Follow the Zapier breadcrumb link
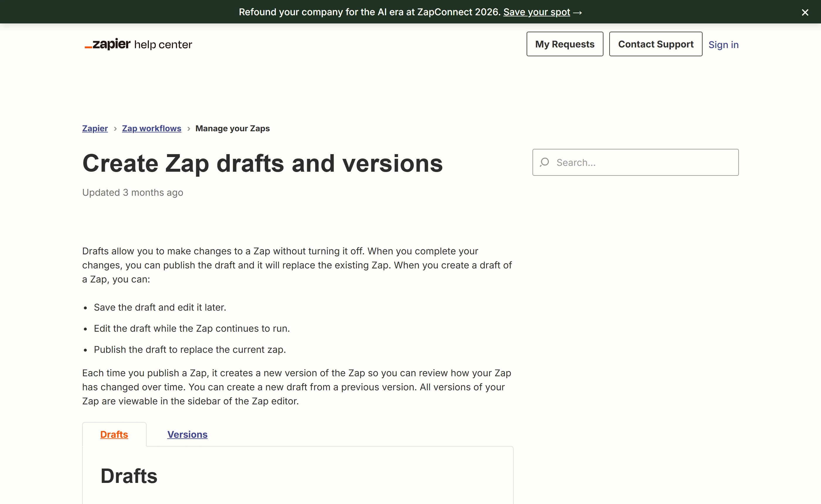This screenshot has width=821, height=504. click(95, 128)
